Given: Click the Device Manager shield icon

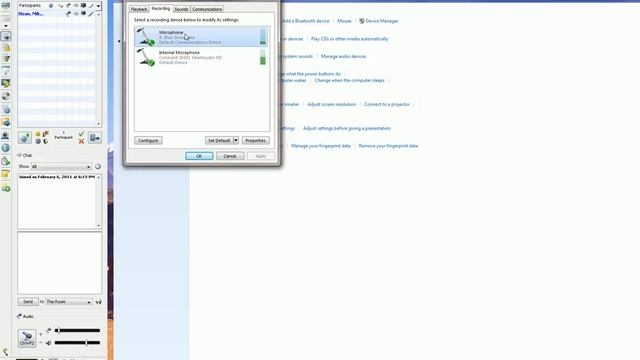Looking at the screenshot, I should click(x=362, y=21).
